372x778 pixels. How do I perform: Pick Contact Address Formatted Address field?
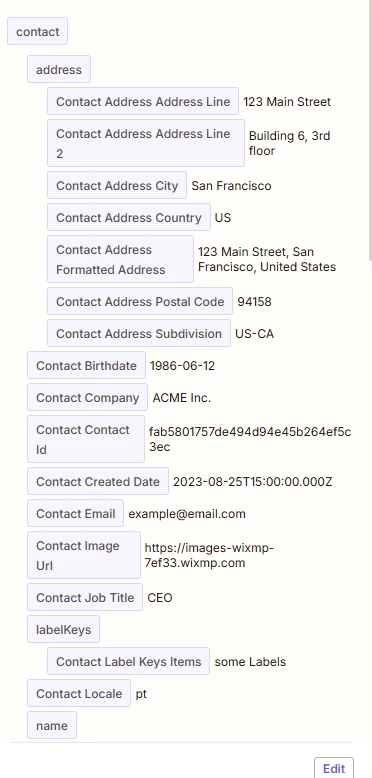tap(120, 259)
